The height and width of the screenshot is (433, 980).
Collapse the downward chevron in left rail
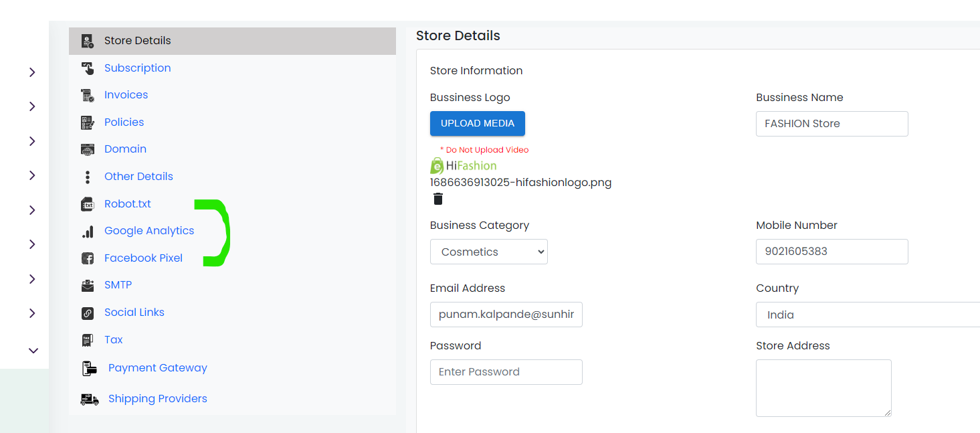pyautogui.click(x=33, y=350)
